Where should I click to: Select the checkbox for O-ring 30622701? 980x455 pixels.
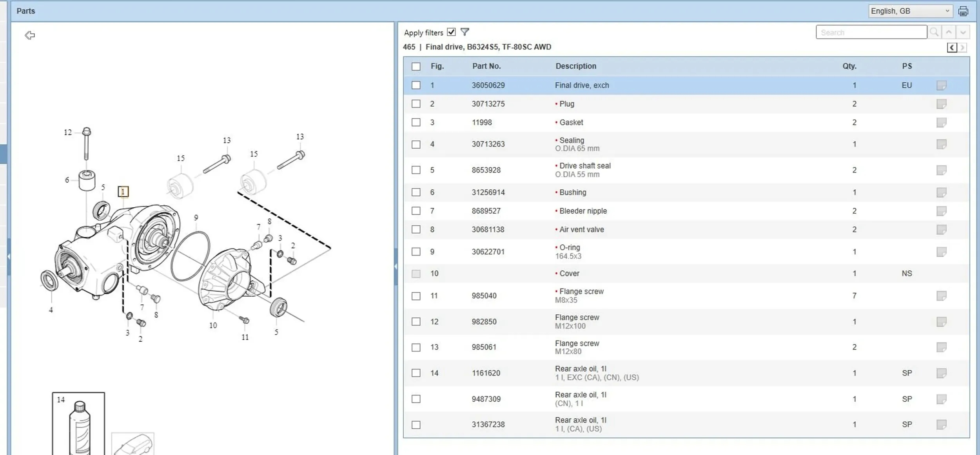[x=416, y=252]
